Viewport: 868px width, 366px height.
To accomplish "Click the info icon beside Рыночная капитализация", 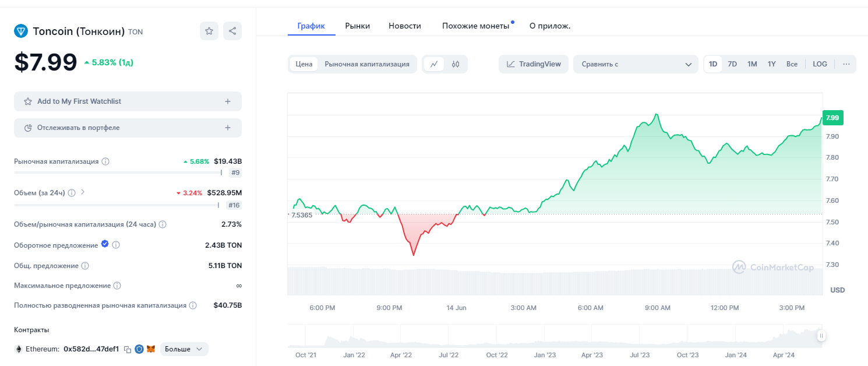I will [x=105, y=161].
